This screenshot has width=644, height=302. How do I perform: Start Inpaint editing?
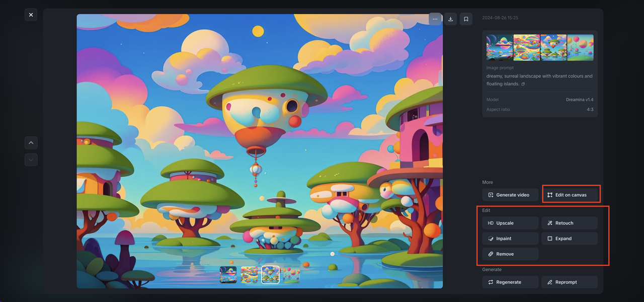[x=510, y=239]
